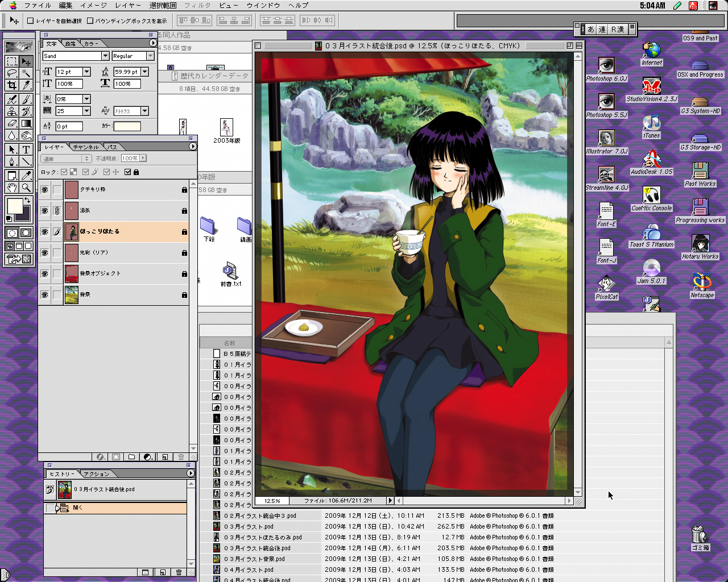
Task: Open the Layers panel flyout menu arrow
Action: (x=193, y=146)
